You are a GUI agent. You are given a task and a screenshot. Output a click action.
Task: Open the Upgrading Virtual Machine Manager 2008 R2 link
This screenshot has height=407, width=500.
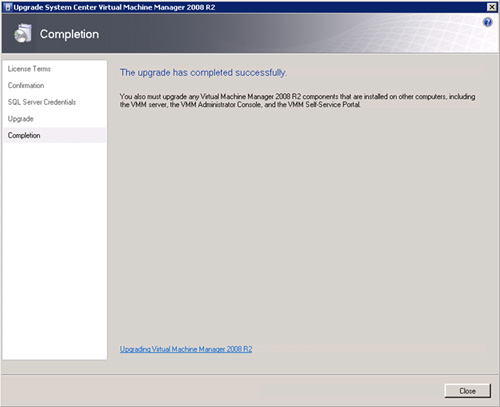pos(186,349)
